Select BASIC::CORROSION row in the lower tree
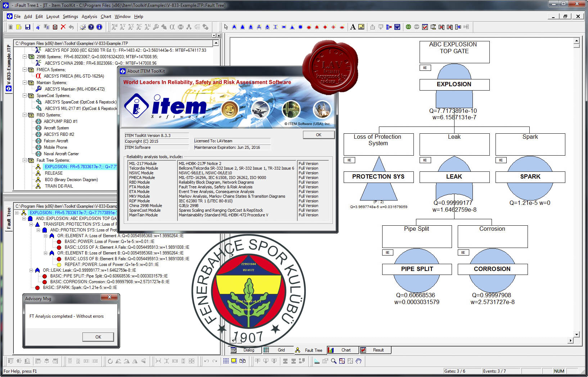This screenshot has width=588, height=377. coord(110,282)
